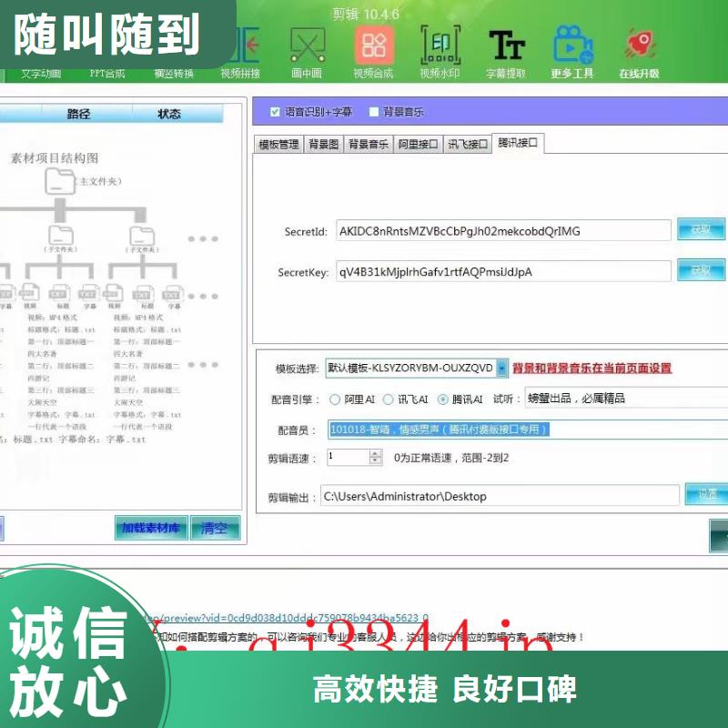Focus the SecretId input field
This screenshot has height=728, width=728.
point(503,231)
